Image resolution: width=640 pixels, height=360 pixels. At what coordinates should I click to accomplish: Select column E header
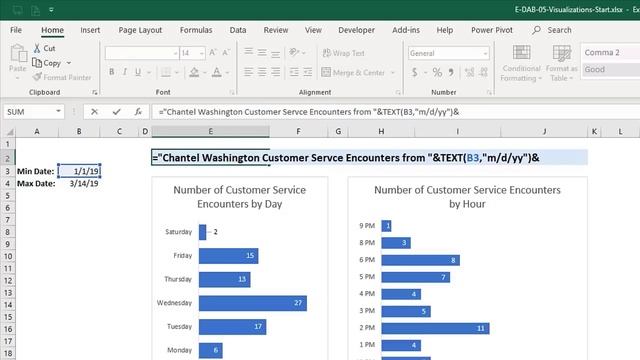(210, 131)
